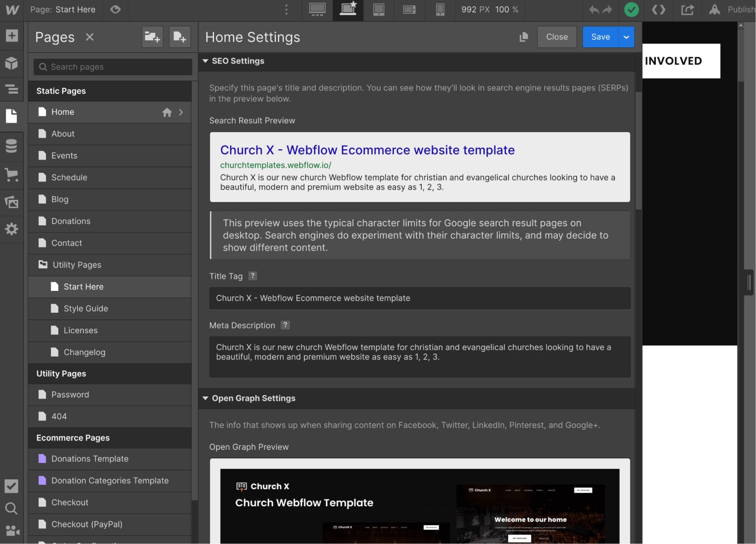Open the Ecommerce panel
Screen dimensions: 756x544
coord(12,175)
